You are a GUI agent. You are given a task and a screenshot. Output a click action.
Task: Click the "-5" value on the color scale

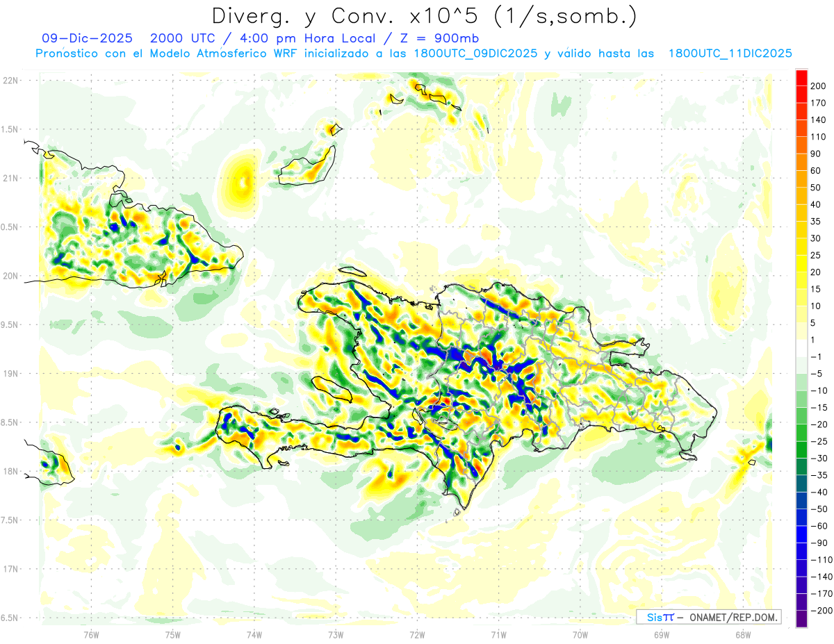click(x=817, y=374)
